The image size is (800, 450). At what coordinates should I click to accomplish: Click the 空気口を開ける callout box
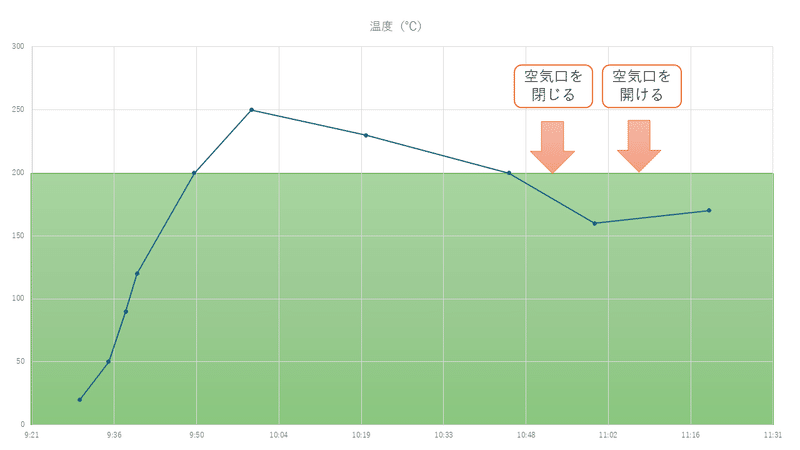pos(641,86)
